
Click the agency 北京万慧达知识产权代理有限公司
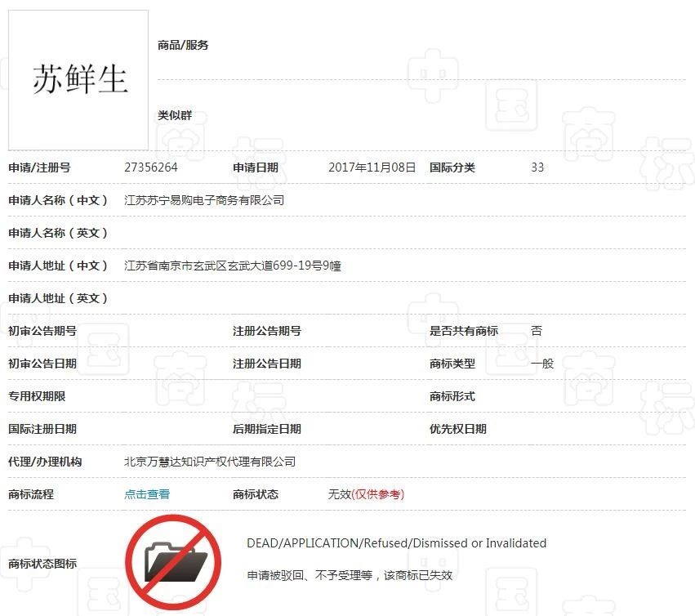tap(211, 462)
